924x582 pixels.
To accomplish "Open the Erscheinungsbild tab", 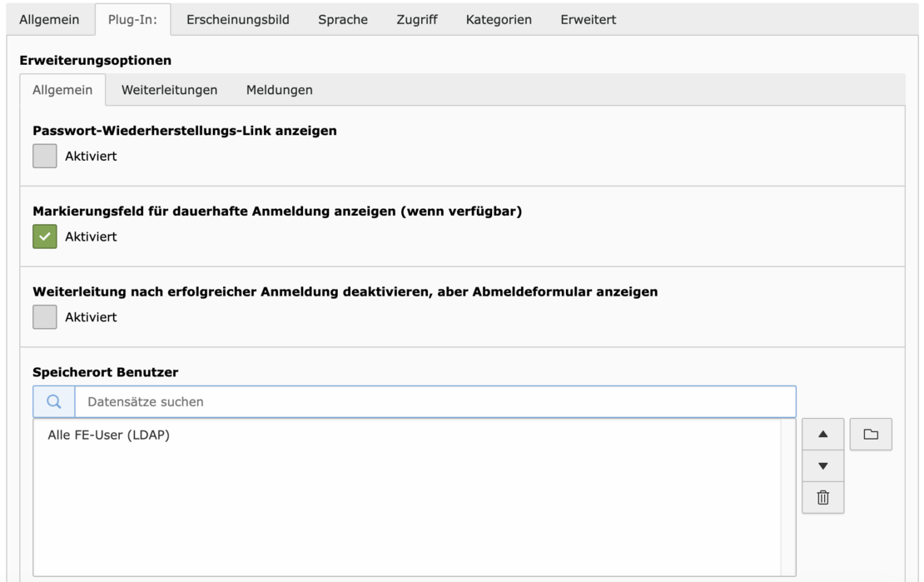I will pos(237,20).
